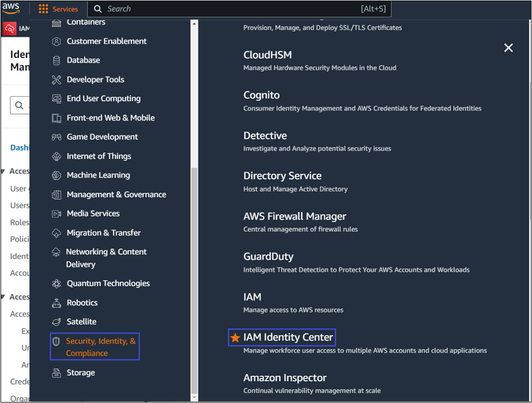Screen dimensions: 532x403
Task: Select the Storage category icon
Action: coord(57,373)
